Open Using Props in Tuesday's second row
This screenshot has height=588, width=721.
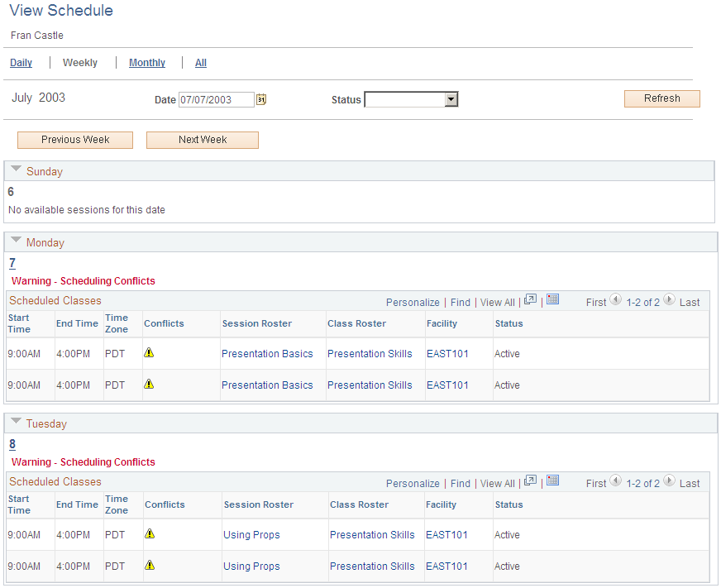pos(251,566)
